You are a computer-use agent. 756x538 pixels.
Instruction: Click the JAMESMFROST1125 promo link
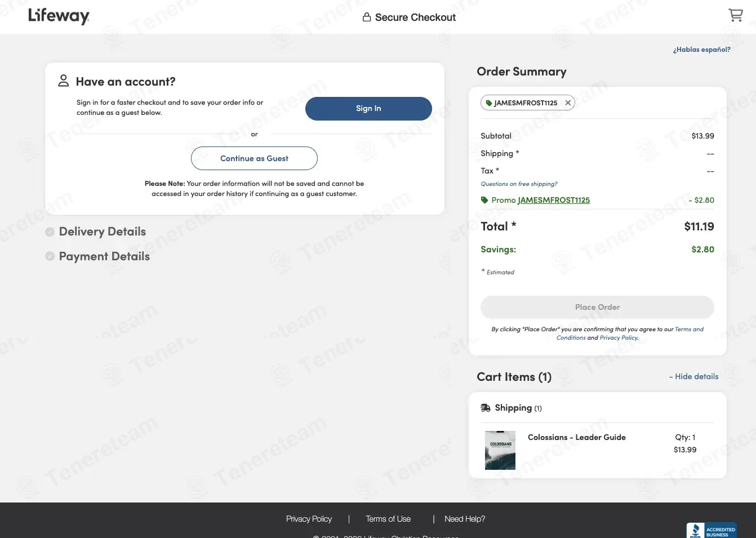[554, 200]
